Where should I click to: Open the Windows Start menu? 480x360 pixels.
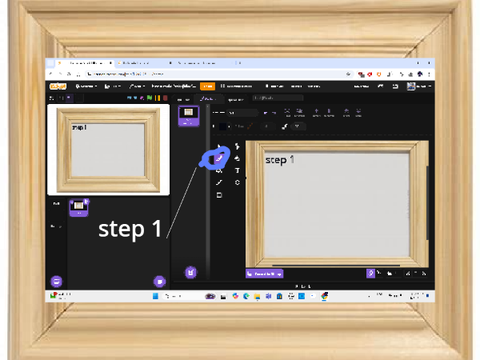click(155, 296)
